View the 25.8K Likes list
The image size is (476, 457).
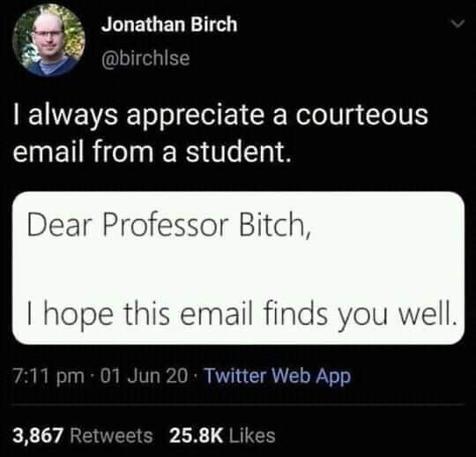click(222, 436)
